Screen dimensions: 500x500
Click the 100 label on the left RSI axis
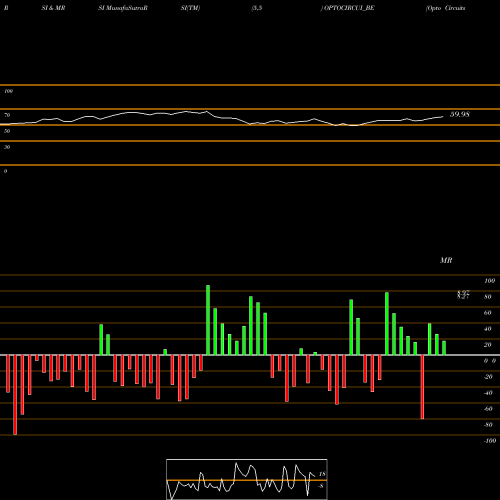pos(8,91)
